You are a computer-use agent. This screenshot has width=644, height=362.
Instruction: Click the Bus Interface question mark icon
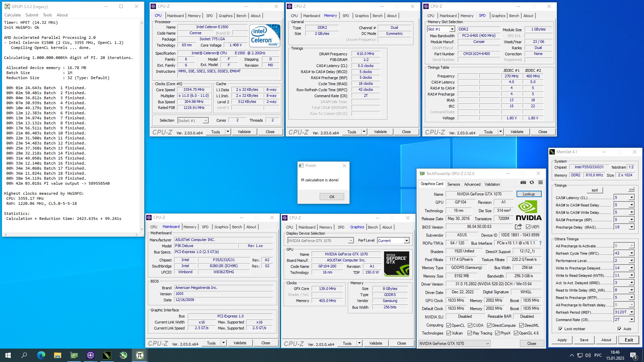(x=540, y=243)
